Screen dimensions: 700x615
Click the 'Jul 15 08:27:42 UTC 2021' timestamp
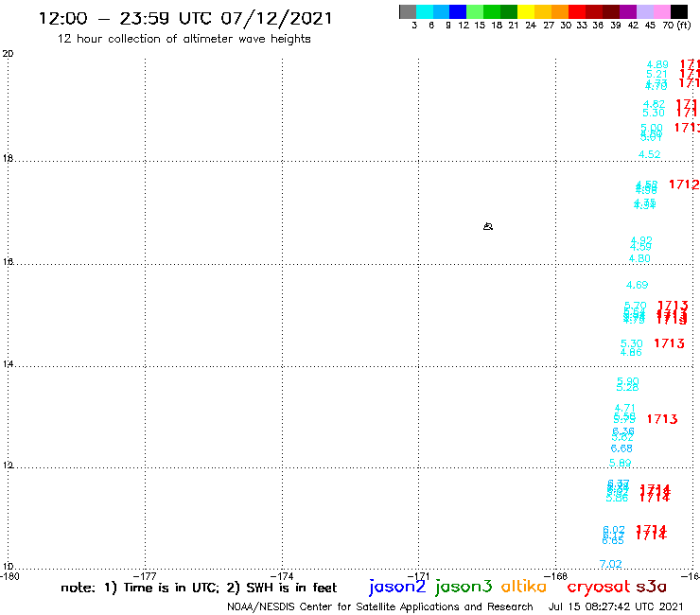click(x=616, y=606)
